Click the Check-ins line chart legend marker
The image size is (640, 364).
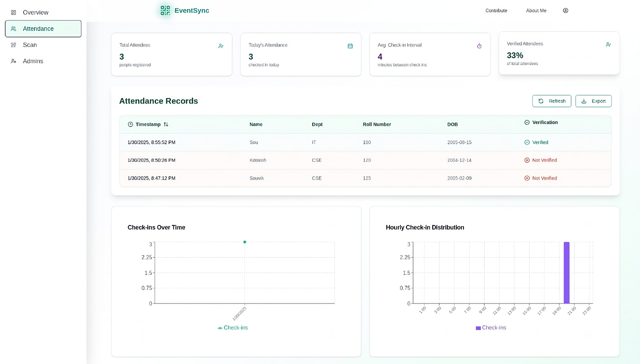220,328
